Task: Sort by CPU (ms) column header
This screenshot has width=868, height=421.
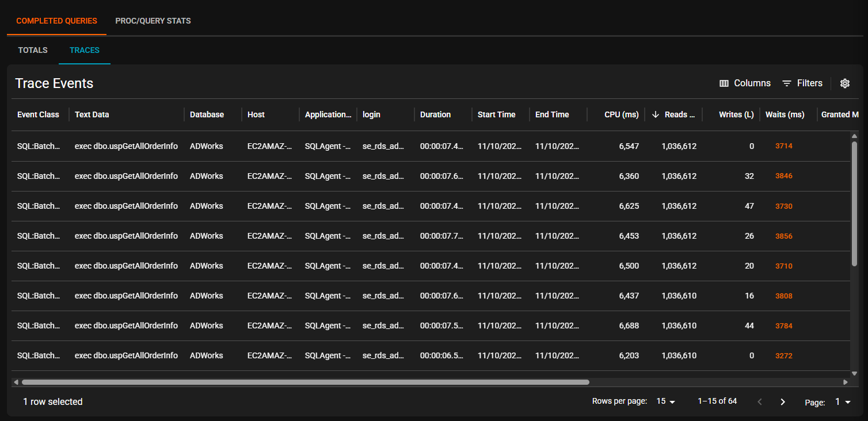Action: (x=621, y=114)
